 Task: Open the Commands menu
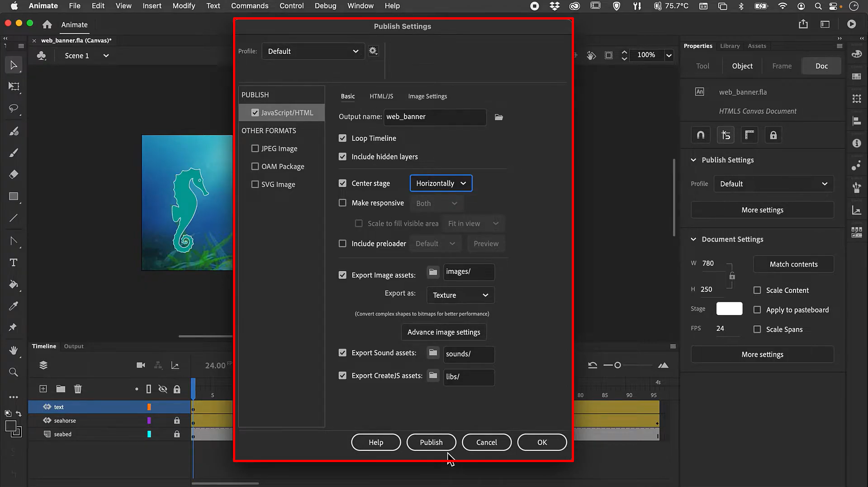click(250, 6)
